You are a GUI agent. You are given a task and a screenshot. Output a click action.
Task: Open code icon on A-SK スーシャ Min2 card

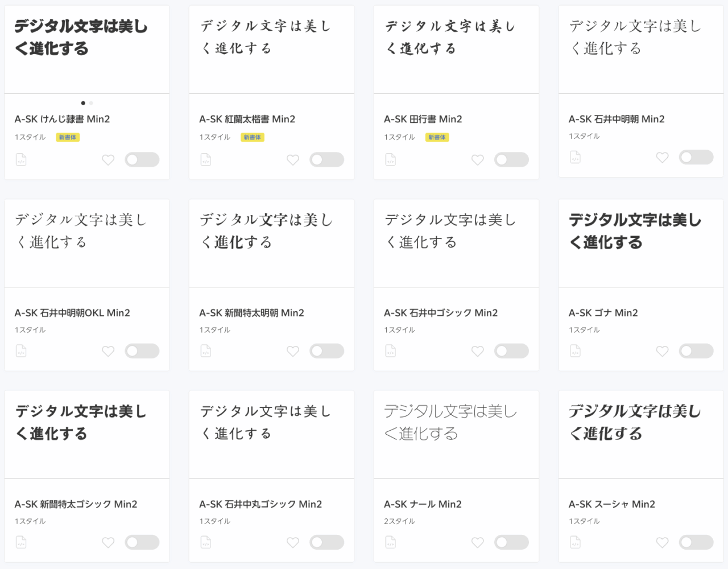(575, 542)
